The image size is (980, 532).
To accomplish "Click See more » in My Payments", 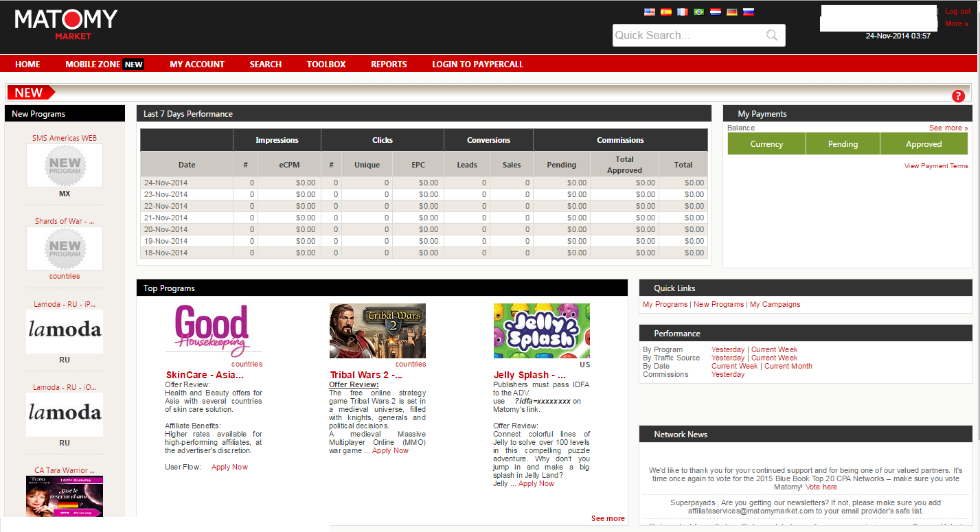I will [x=948, y=128].
